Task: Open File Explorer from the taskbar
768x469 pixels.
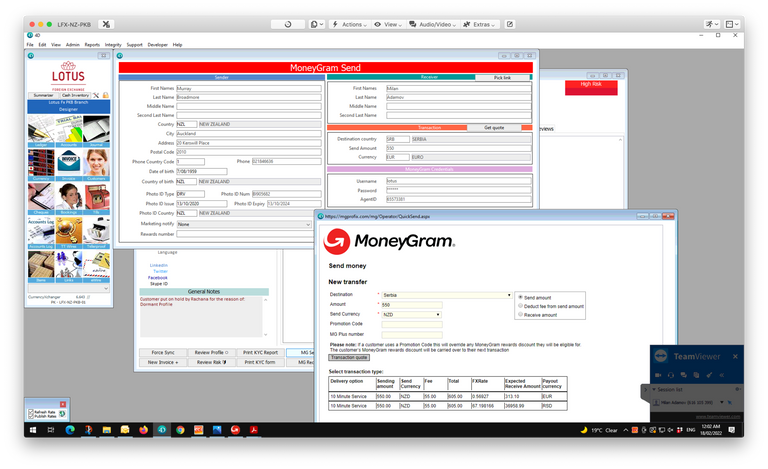Action: (106, 430)
